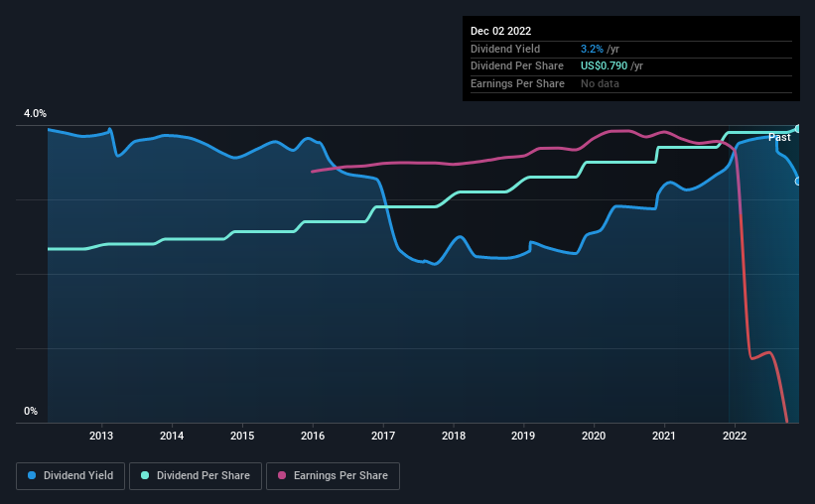Click the 'Past' label on the chart

[779, 137]
